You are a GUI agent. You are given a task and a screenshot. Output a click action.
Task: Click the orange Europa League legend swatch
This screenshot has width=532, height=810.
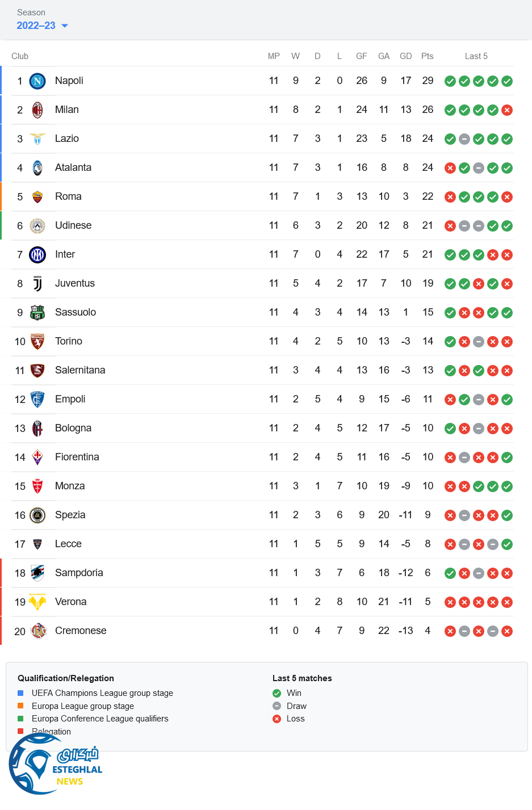click(x=20, y=706)
